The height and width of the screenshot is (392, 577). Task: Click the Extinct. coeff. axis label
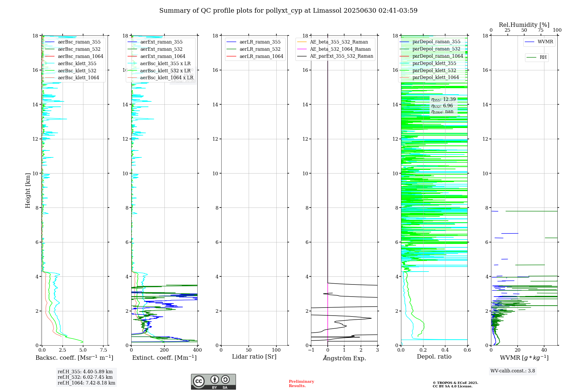[164, 358]
